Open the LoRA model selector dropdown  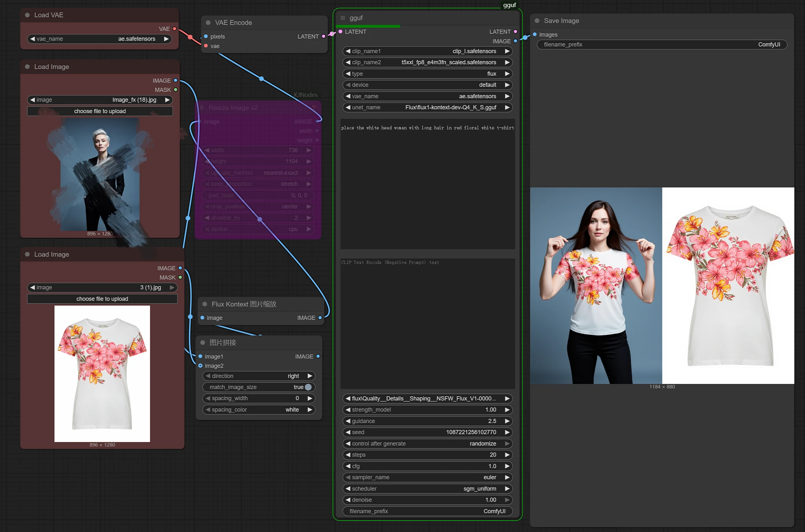(x=427, y=398)
